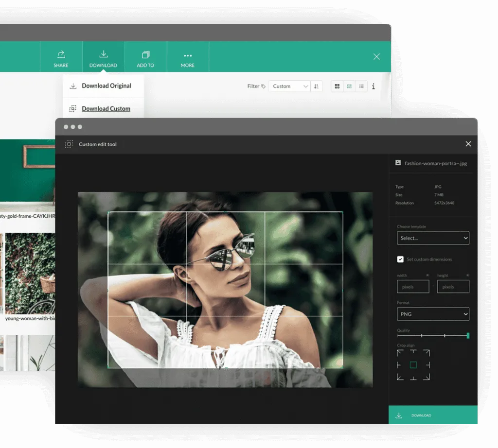
Task: Close the Custom edit tool window
Action: coord(468,144)
